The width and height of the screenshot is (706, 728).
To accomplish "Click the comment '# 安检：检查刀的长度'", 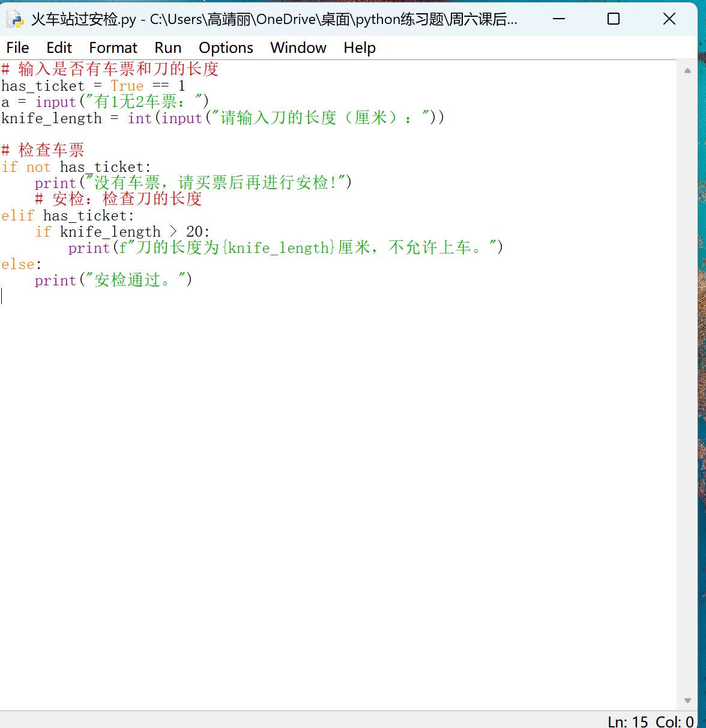I will [118, 199].
